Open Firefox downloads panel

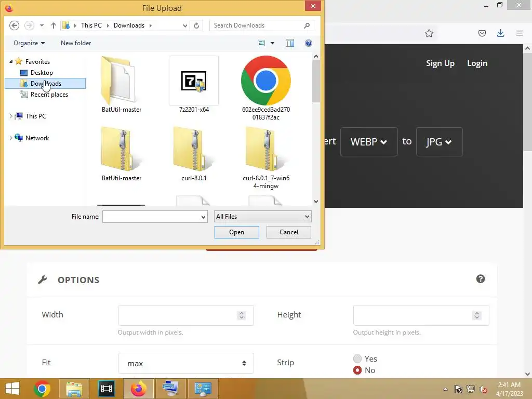(500, 33)
